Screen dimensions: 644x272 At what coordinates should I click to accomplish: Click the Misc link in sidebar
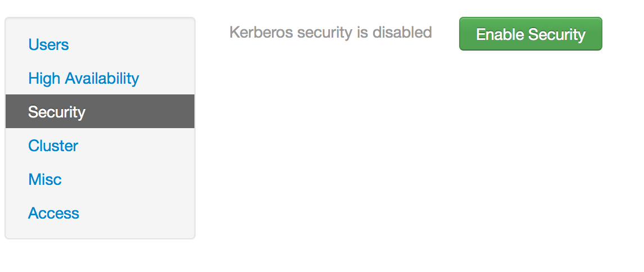45,179
